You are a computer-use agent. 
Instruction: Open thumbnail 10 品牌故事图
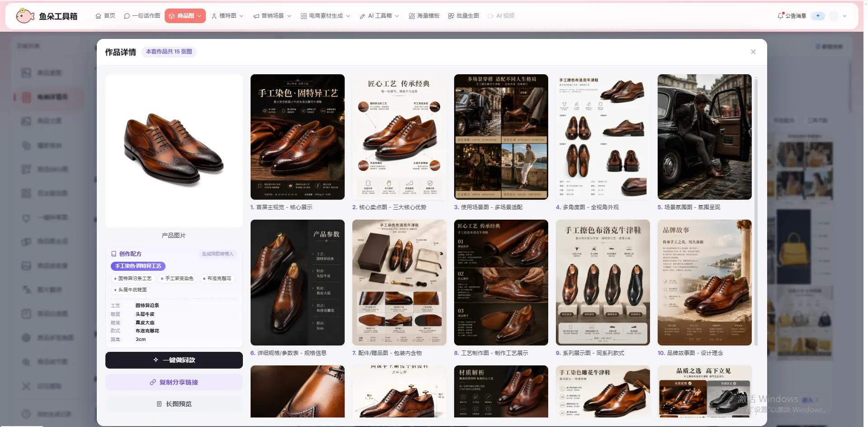pos(705,283)
